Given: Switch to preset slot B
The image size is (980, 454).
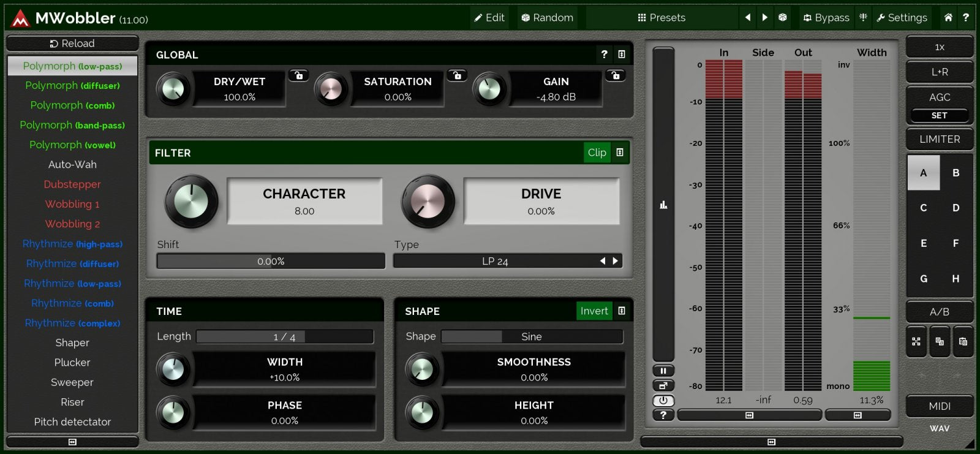Looking at the screenshot, I should pos(956,173).
